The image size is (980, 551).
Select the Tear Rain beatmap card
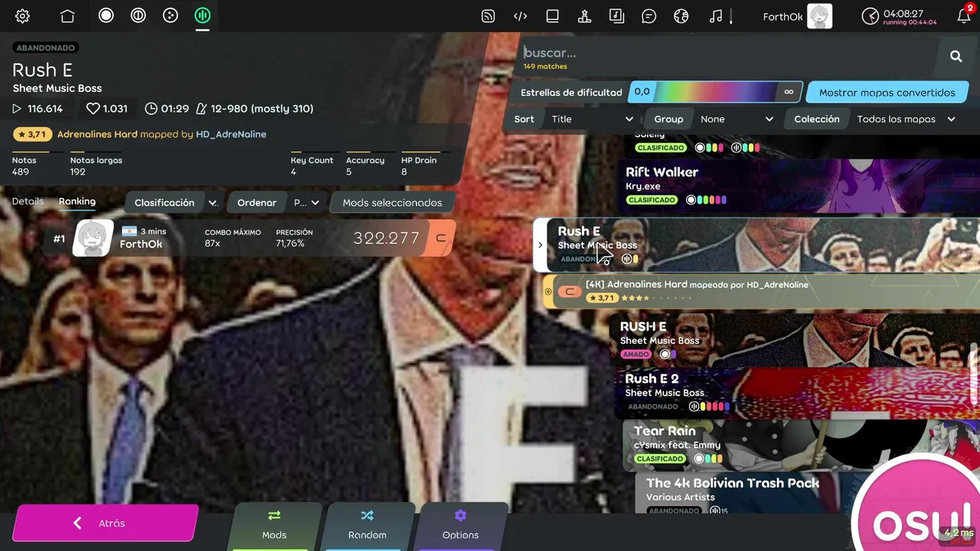click(766, 445)
